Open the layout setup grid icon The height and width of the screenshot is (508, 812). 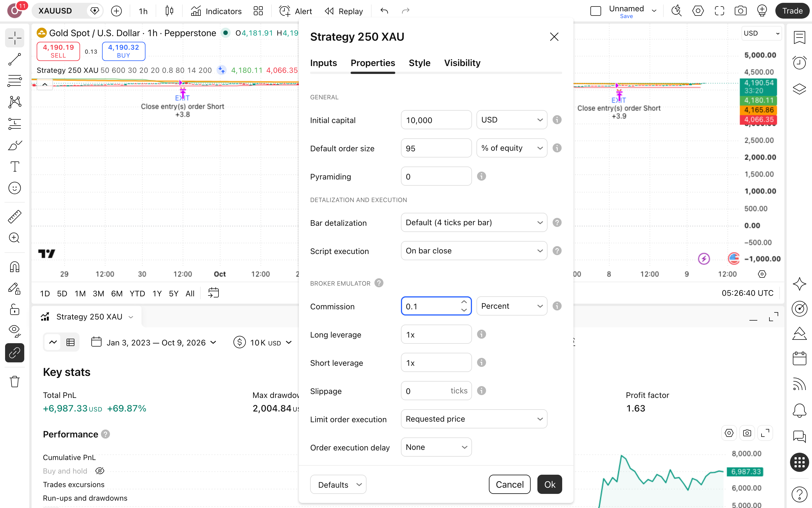[x=258, y=11]
